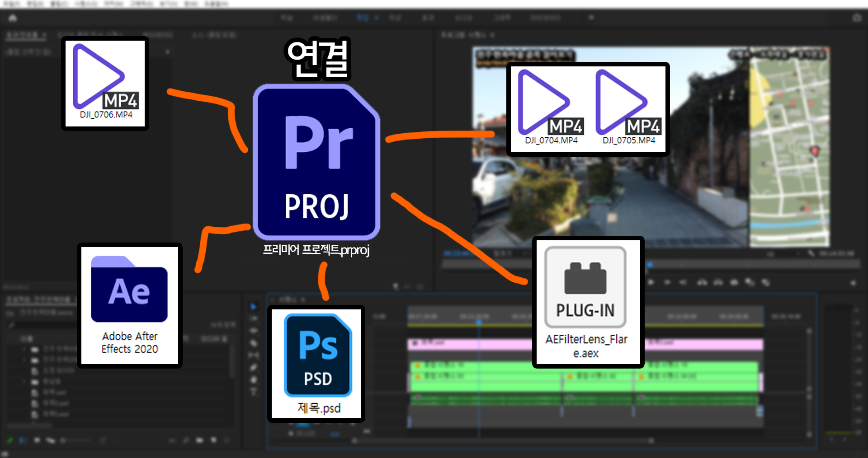This screenshot has height=458, width=868.
Task: Click the blue timeline playhead marker
Action: coord(479,322)
